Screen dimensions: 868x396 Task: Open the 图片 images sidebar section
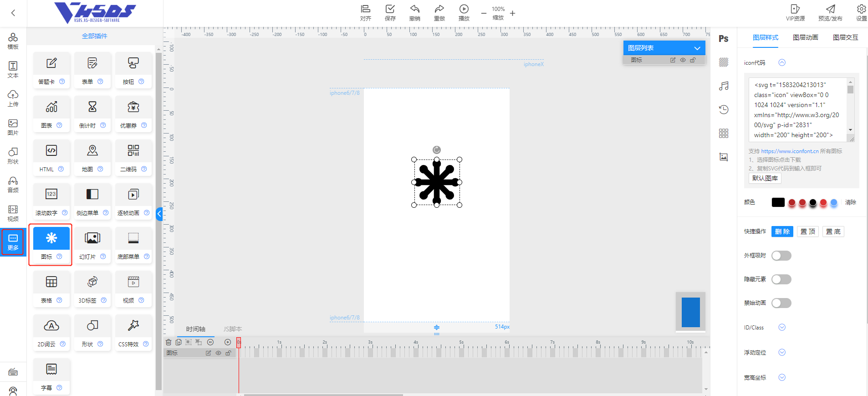coord(13,127)
